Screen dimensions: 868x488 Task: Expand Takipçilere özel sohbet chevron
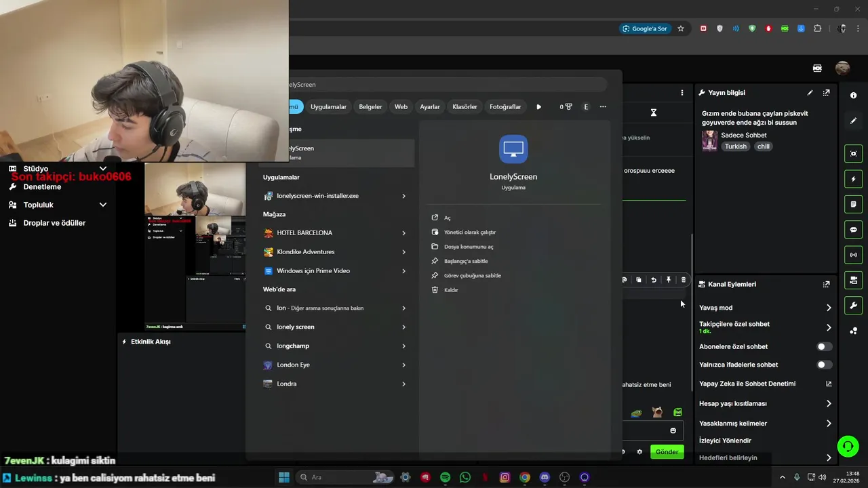(829, 327)
